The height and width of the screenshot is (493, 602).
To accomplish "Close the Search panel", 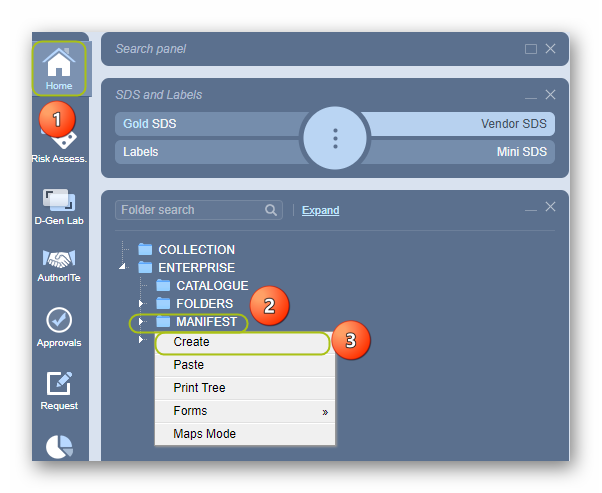I will coord(551,49).
